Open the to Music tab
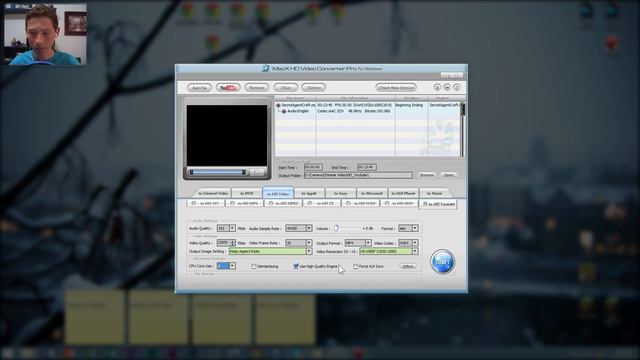Screen dimensions: 640x360 click(x=434, y=193)
